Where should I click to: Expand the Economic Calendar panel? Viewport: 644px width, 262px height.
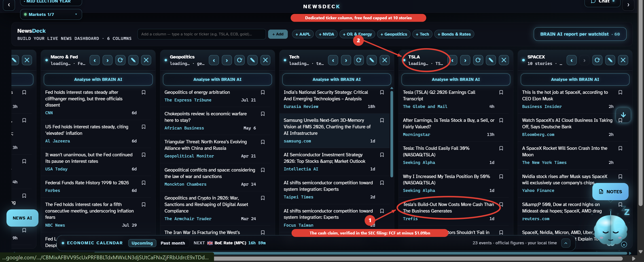tap(566, 243)
